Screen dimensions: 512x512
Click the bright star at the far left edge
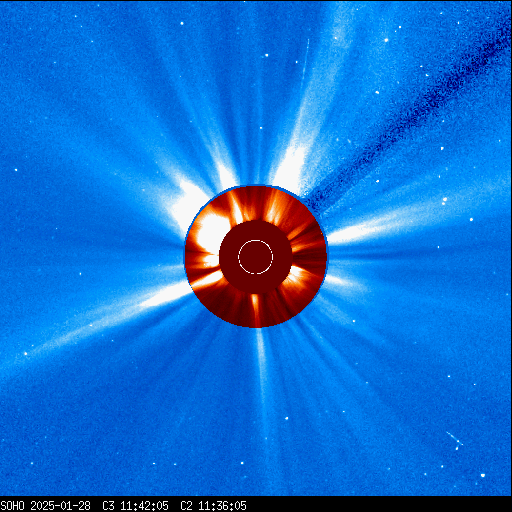[16, 170]
